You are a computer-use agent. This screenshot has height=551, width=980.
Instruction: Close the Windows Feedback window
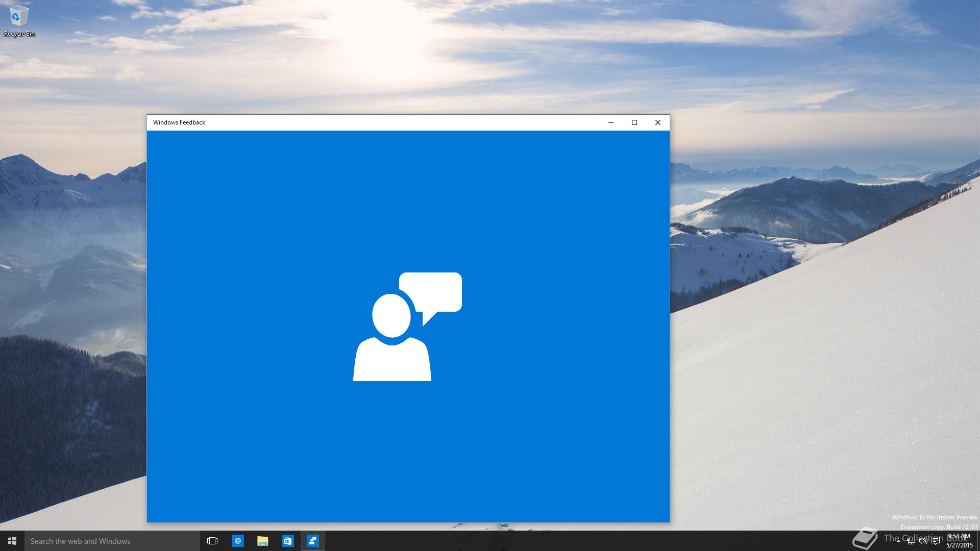tap(658, 122)
